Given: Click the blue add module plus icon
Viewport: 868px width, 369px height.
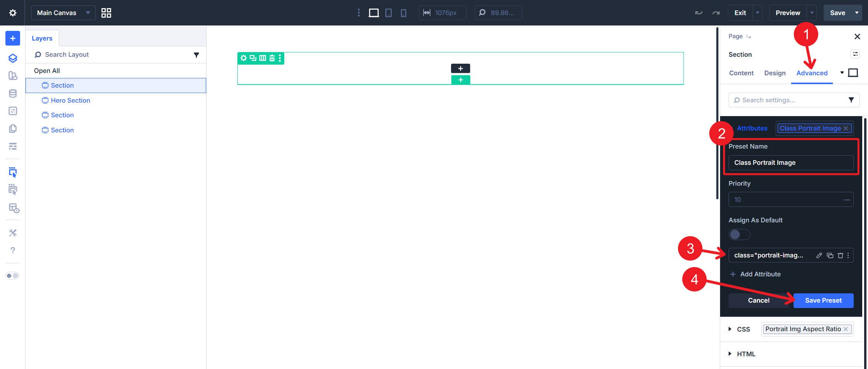Looking at the screenshot, I should click(x=12, y=38).
